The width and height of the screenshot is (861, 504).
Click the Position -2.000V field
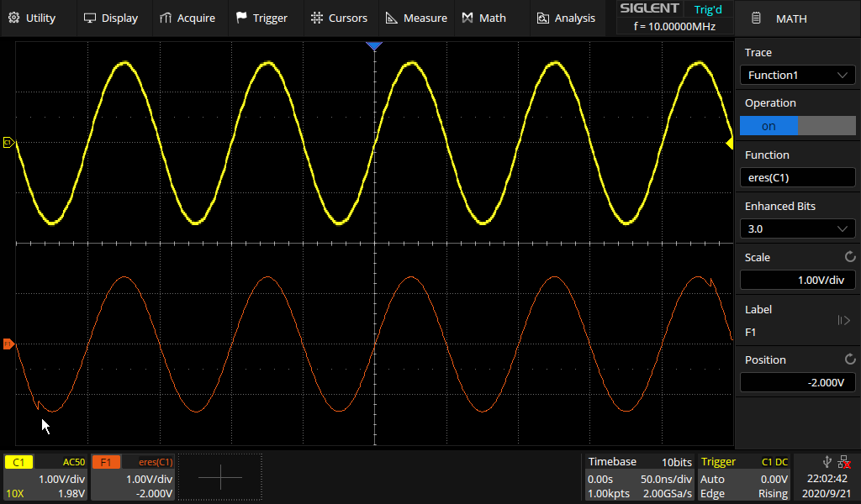[797, 383]
